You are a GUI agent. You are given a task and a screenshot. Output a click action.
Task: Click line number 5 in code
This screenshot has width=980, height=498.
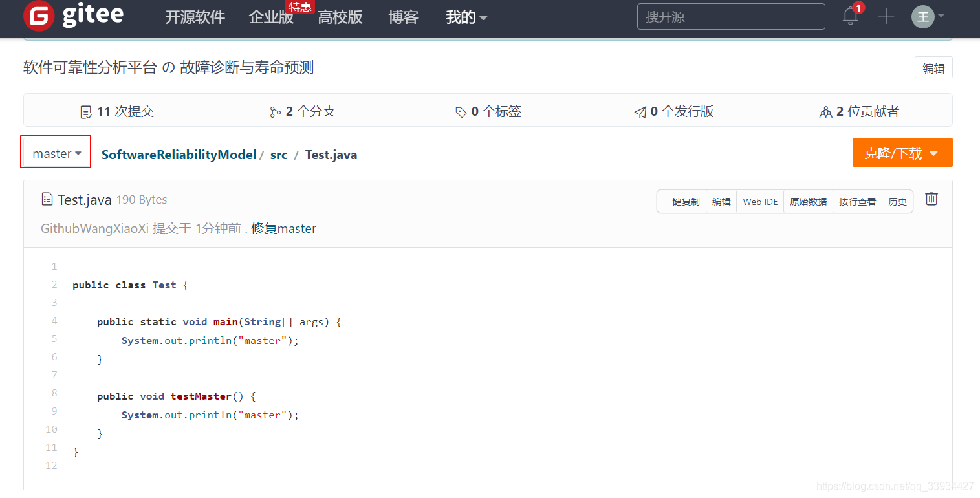coord(54,339)
